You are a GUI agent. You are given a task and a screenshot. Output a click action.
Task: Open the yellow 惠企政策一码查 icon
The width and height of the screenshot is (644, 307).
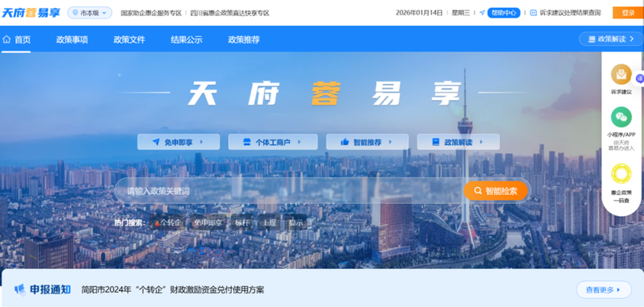pos(621,174)
